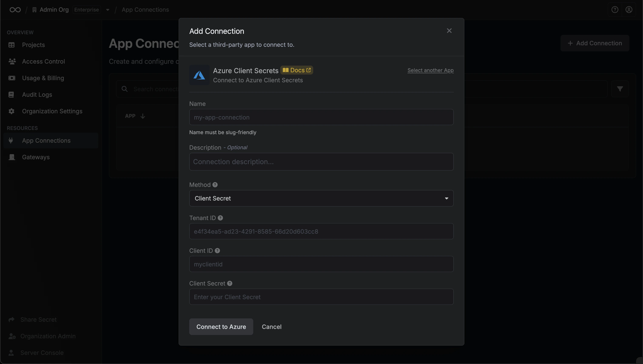This screenshot has width=643, height=364.
Task: Open Audit Logs in the sidebar
Action: tap(51, 95)
